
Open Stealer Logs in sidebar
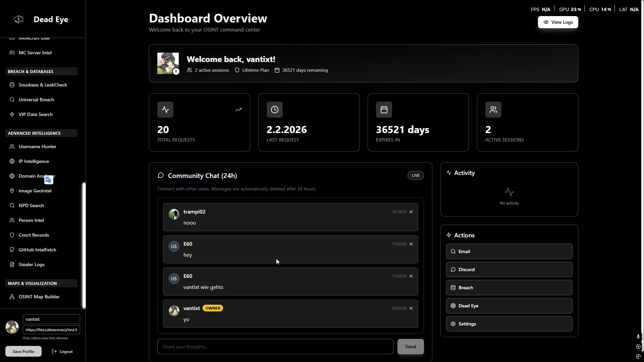coord(32,264)
